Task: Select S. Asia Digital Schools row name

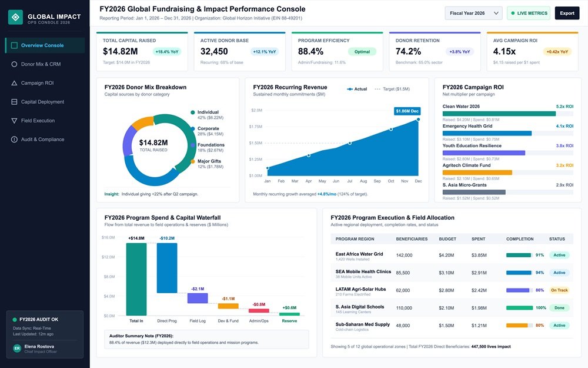Action: pos(360,307)
